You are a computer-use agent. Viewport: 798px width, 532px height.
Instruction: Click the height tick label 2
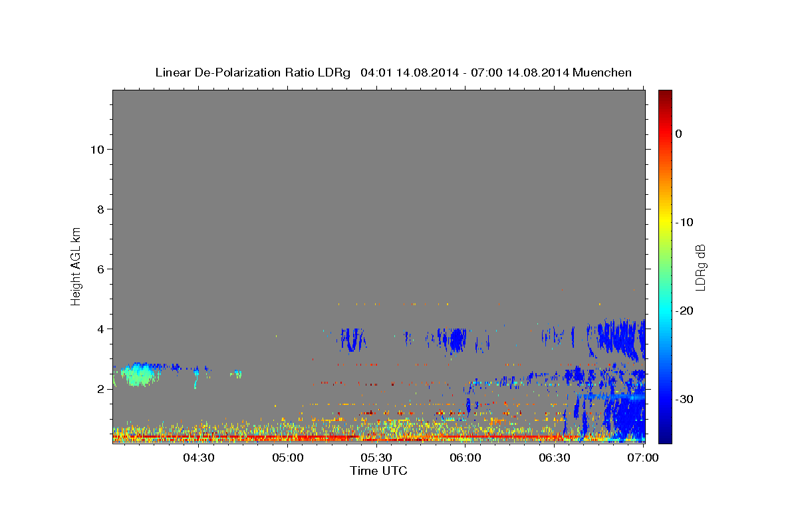coord(100,389)
